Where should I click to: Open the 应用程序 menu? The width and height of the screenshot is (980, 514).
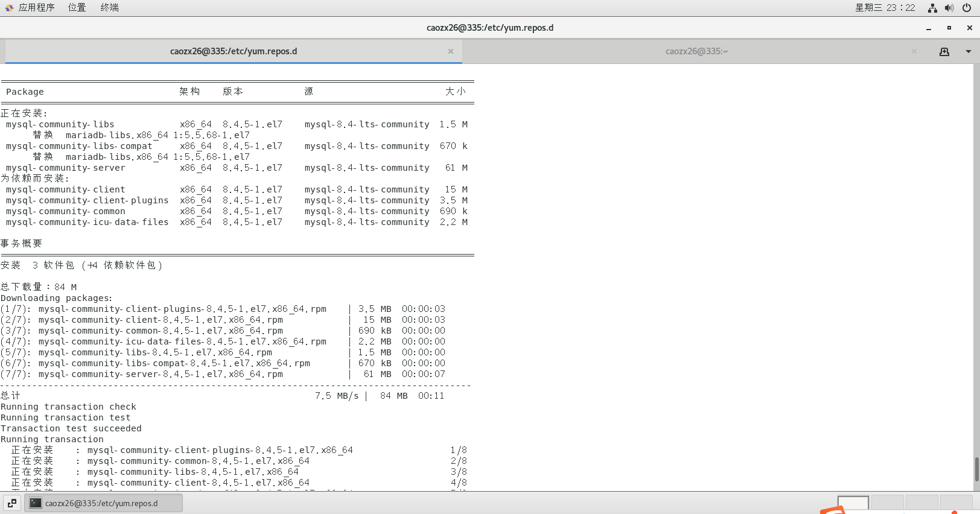click(x=36, y=7)
